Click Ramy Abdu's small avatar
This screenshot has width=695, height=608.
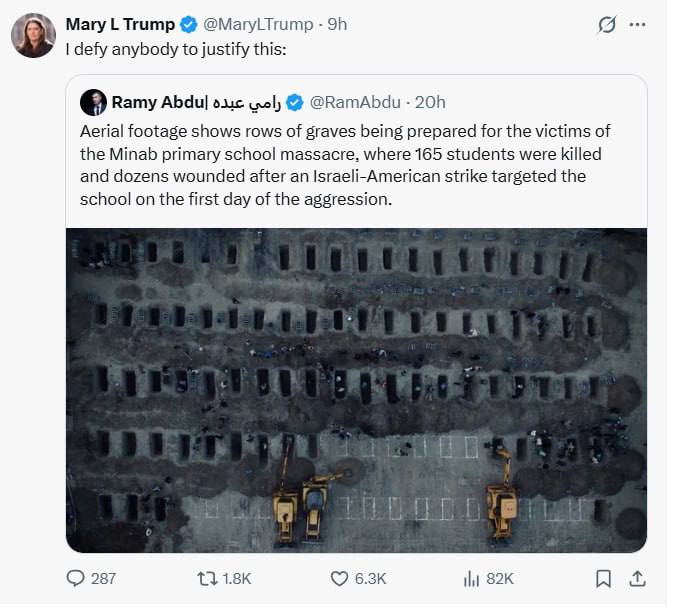click(x=93, y=102)
